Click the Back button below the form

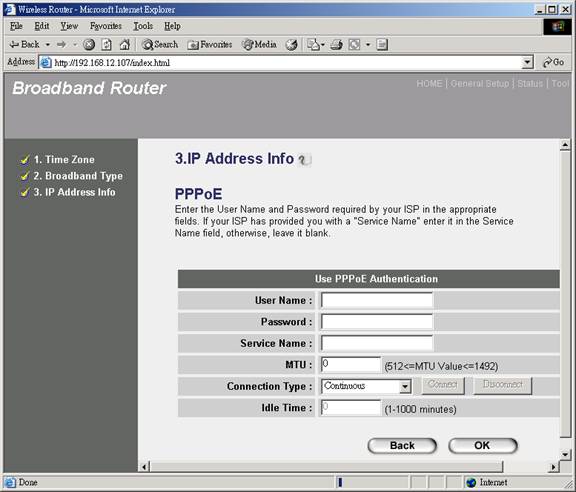402,446
